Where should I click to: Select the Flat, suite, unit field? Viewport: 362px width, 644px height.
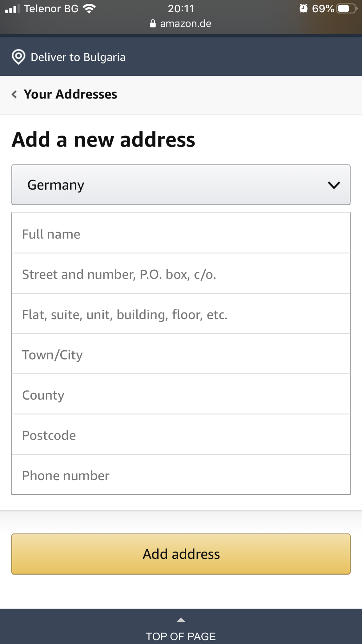point(181,314)
